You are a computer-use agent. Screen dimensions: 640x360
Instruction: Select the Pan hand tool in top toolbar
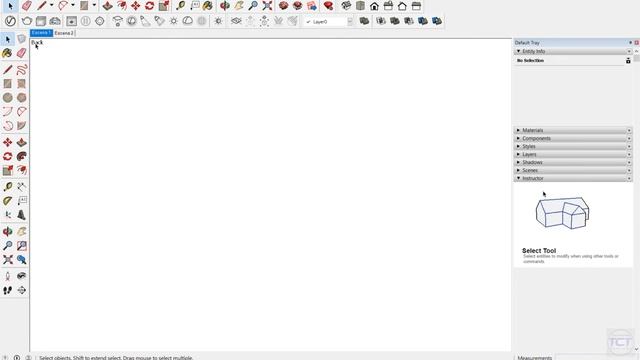(239, 6)
